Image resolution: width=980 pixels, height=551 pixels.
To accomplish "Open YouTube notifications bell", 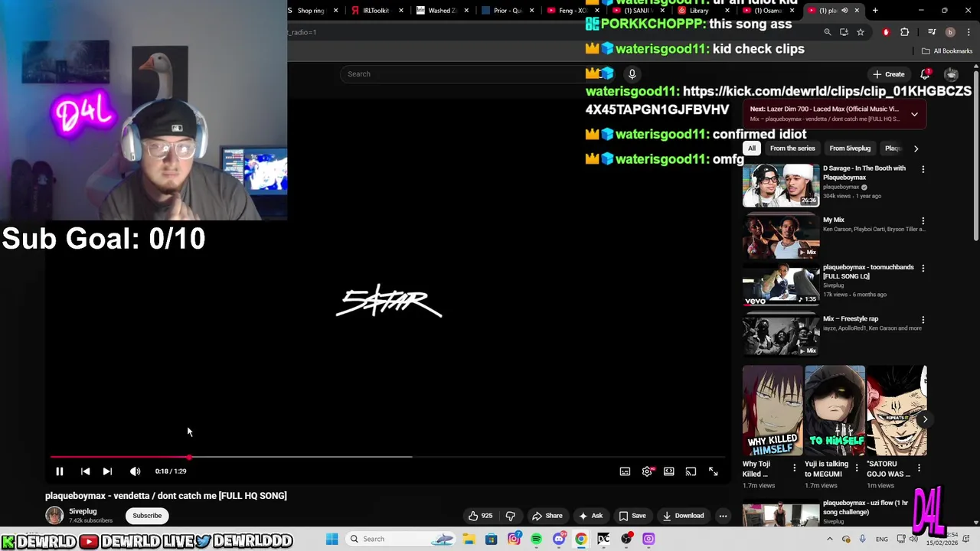I will click(925, 74).
